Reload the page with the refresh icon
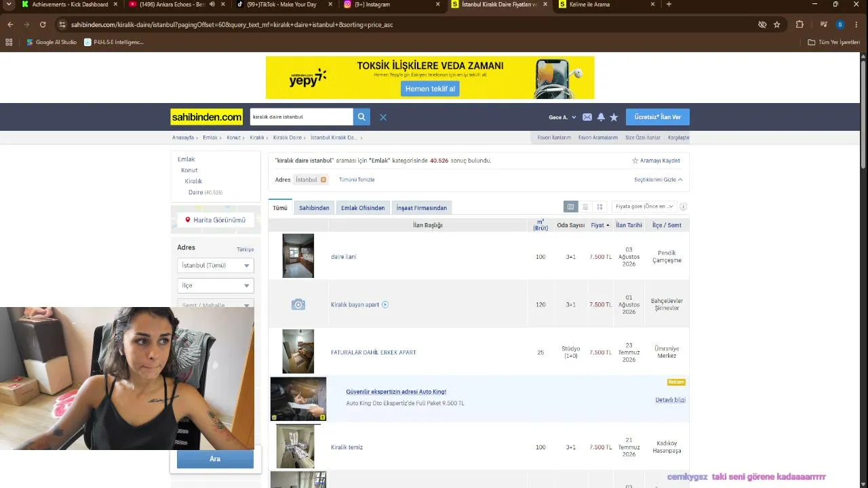 point(43,24)
